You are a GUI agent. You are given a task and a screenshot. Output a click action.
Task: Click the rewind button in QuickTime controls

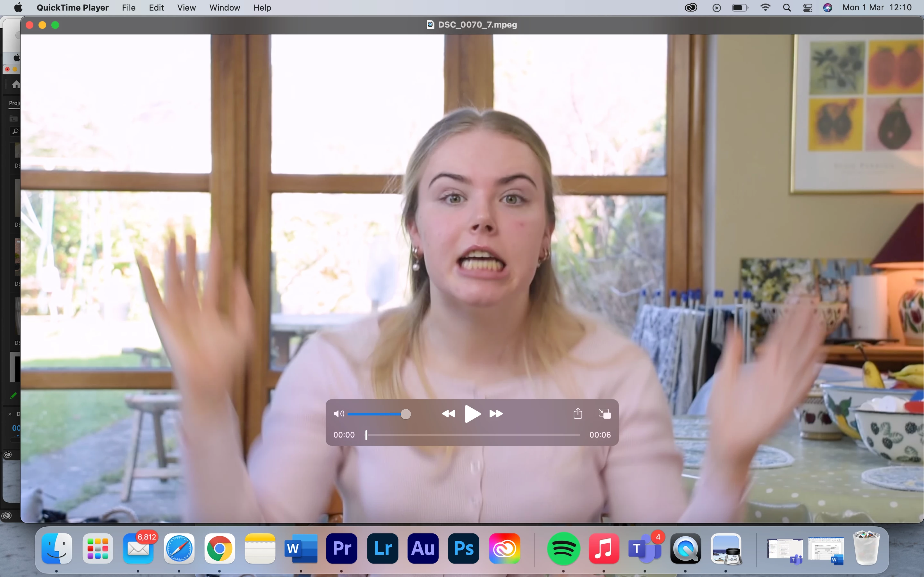[x=449, y=414]
